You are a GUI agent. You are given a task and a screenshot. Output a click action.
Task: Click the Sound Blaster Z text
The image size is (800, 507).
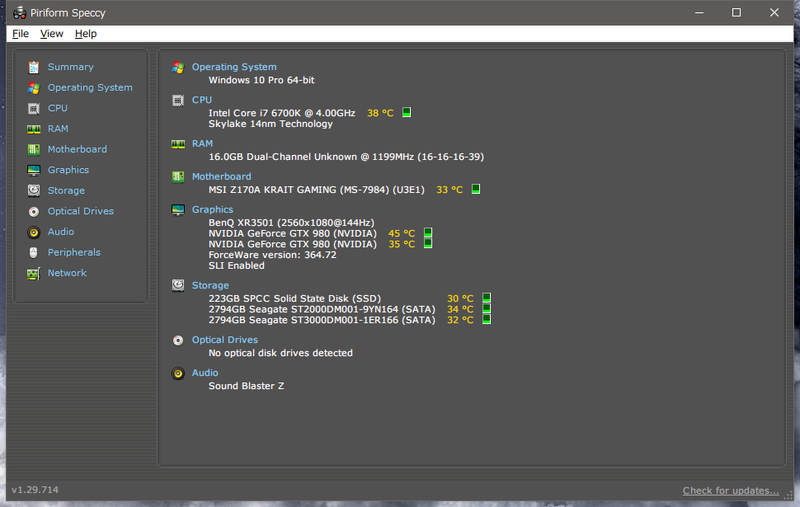(x=246, y=386)
